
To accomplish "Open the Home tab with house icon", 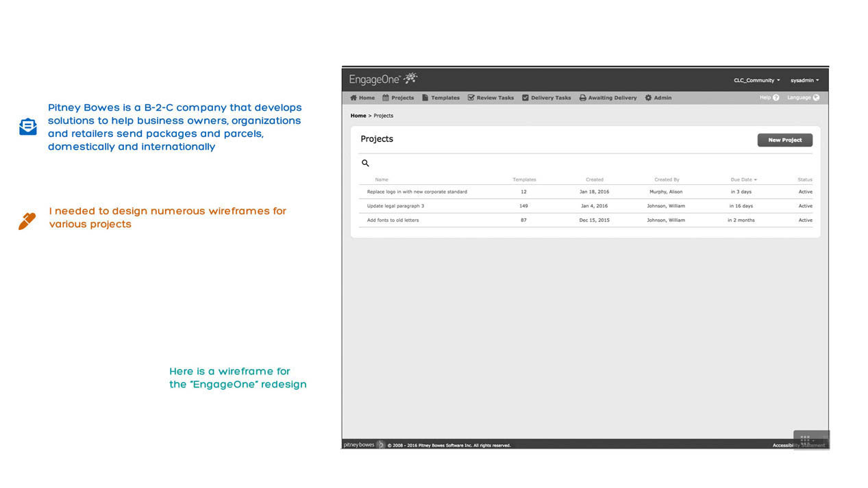I will tap(362, 98).
